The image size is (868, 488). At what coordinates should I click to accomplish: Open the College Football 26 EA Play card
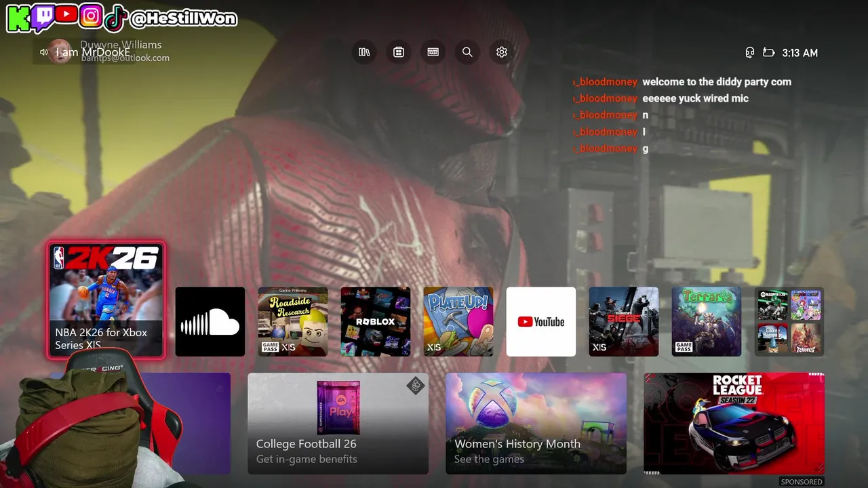pyautogui.click(x=338, y=424)
